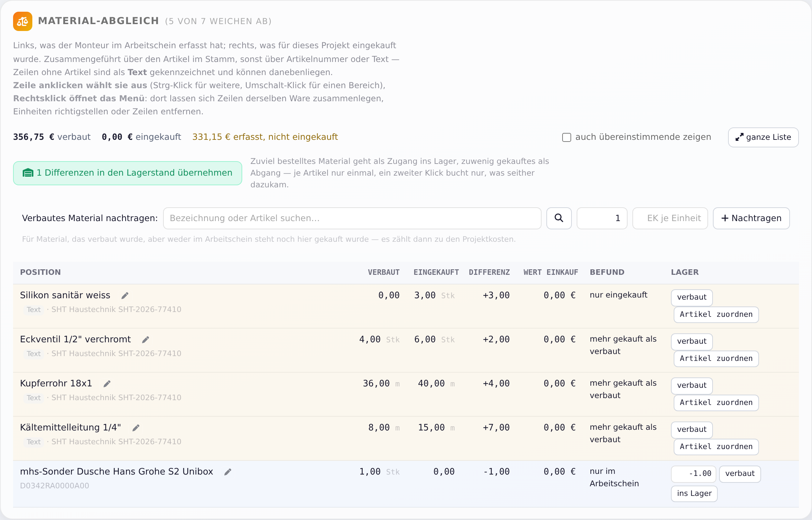Click '331,15 € erfasst, nicht eingekauft' summary
The image size is (812, 520).
point(265,137)
